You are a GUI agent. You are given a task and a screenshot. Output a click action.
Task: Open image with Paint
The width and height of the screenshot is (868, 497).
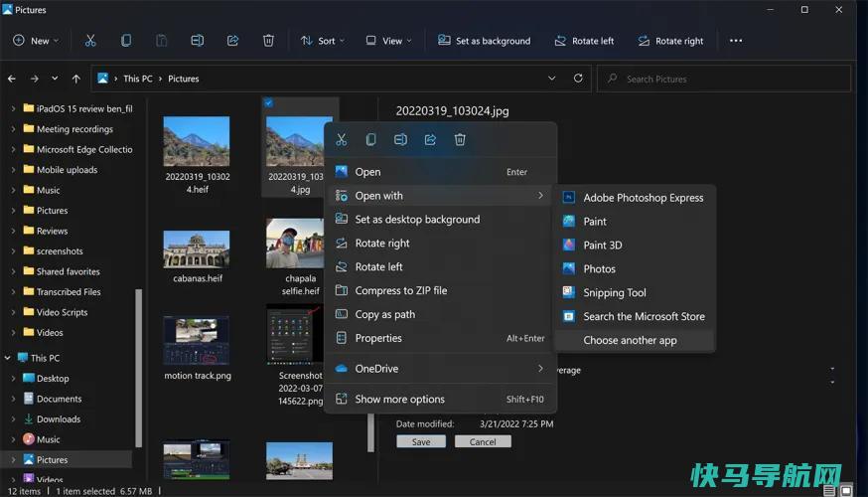click(635, 222)
